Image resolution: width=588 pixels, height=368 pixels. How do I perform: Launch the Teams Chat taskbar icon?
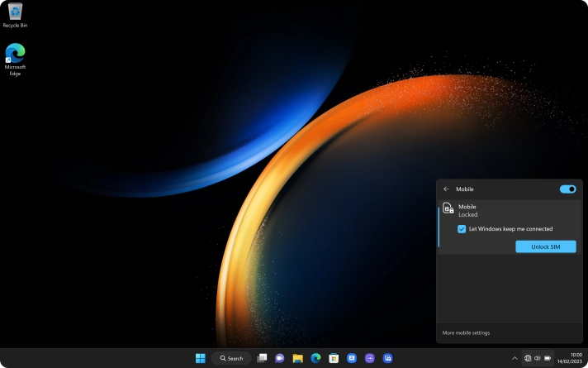[279, 358]
